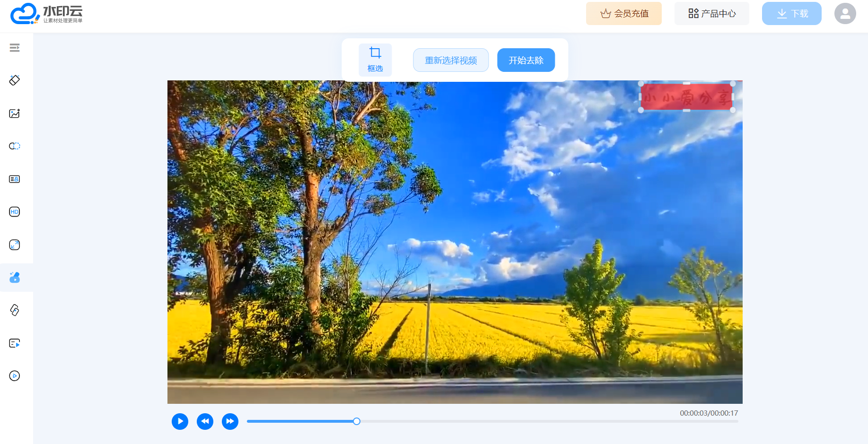Select the video watermark removal tool
Viewport: 868px width, 444px height.
click(x=15, y=278)
